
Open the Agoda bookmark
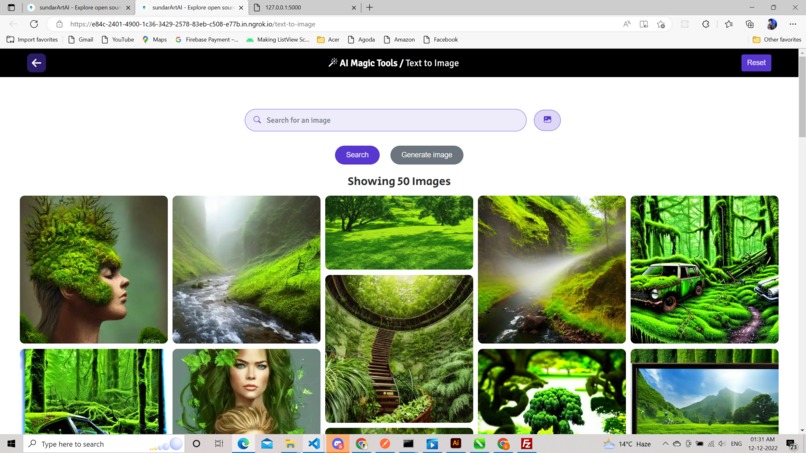click(x=361, y=39)
